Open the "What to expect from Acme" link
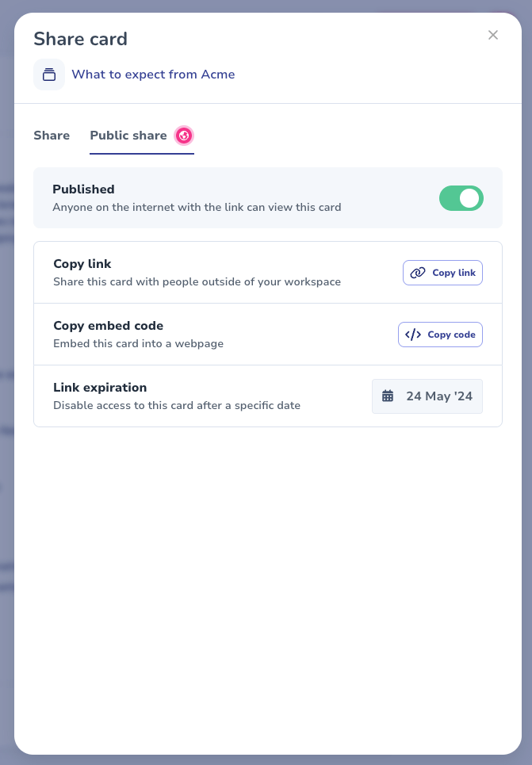This screenshot has height=765, width=532. point(153,75)
